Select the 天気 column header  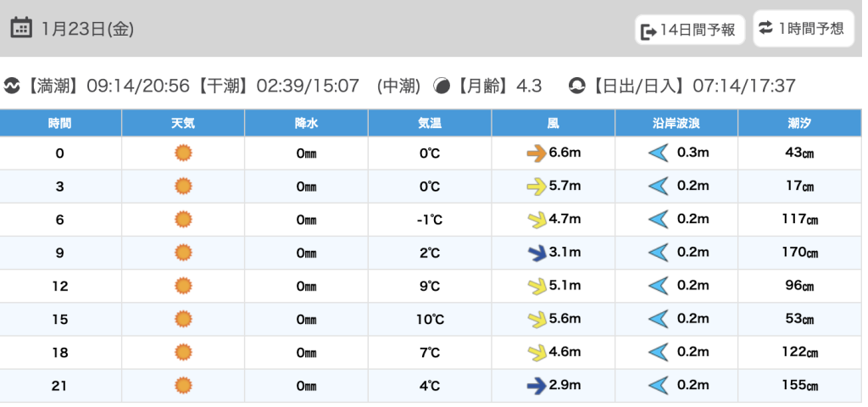[x=183, y=123]
